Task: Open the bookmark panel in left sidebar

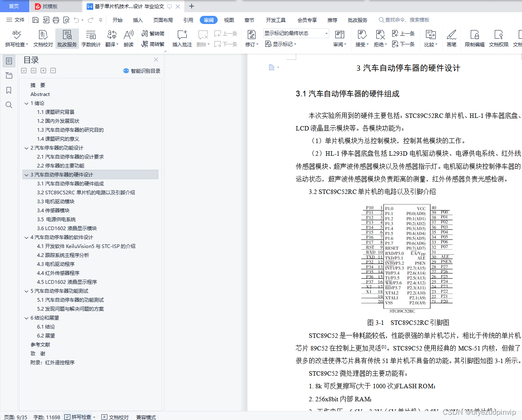Action: point(9,90)
